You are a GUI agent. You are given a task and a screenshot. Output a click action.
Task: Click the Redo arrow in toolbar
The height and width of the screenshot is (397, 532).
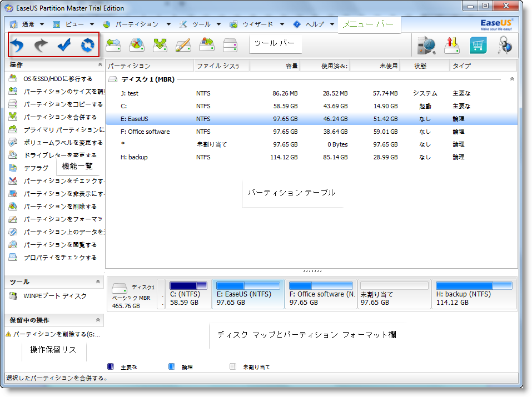tap(42, 46)
